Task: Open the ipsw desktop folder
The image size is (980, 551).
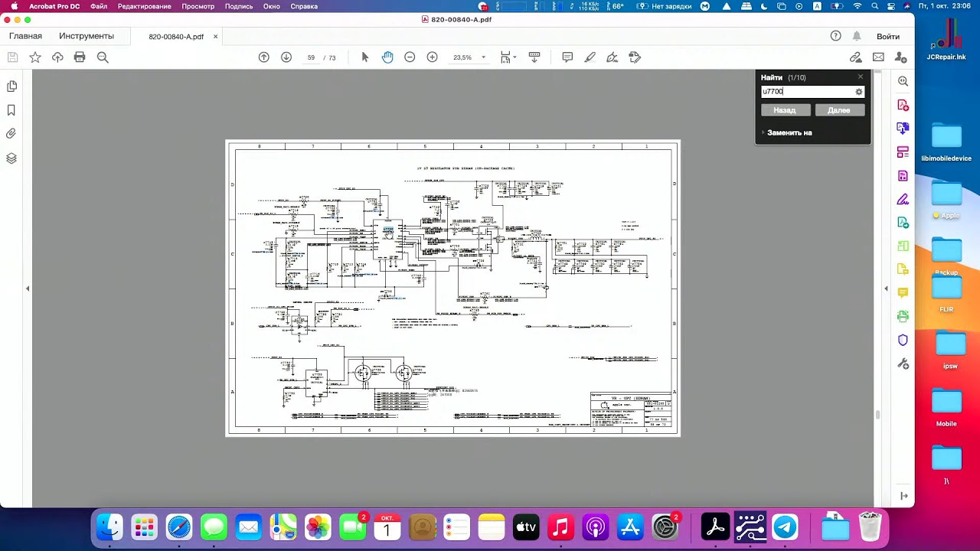Action: [x=949, y=350]
